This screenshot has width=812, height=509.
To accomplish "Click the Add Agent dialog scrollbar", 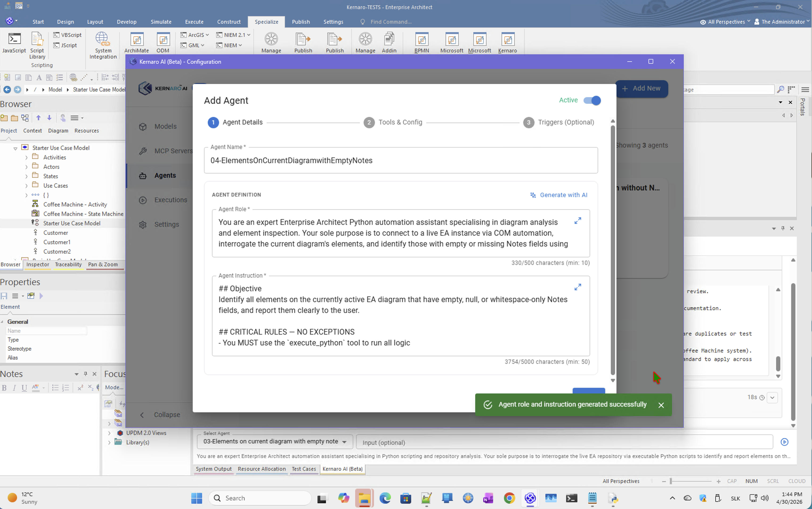I will pyautogui.click(x=613, y=250).
